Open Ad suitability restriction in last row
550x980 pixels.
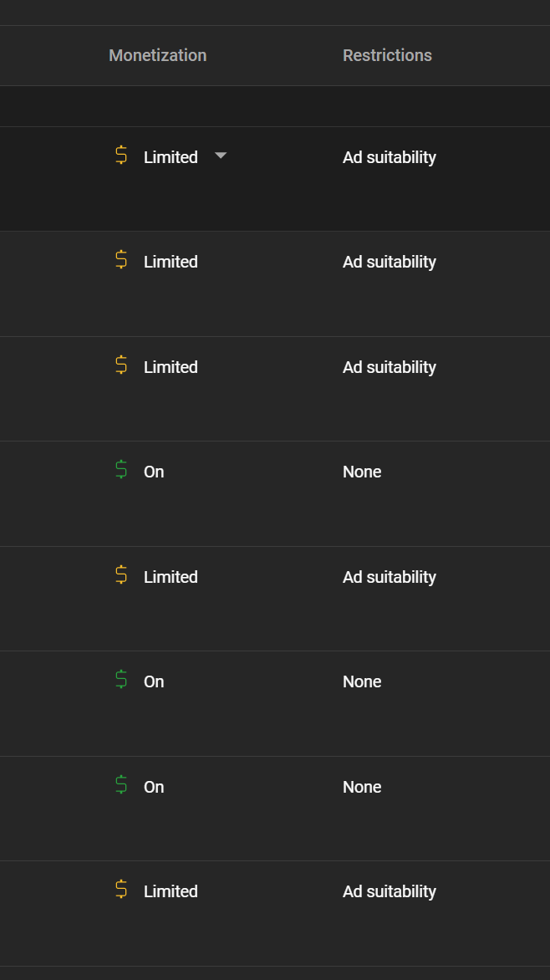[390, 891]
